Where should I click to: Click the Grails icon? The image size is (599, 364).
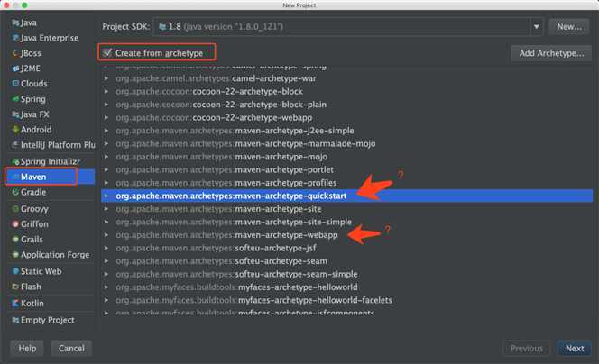click(15, 240)
